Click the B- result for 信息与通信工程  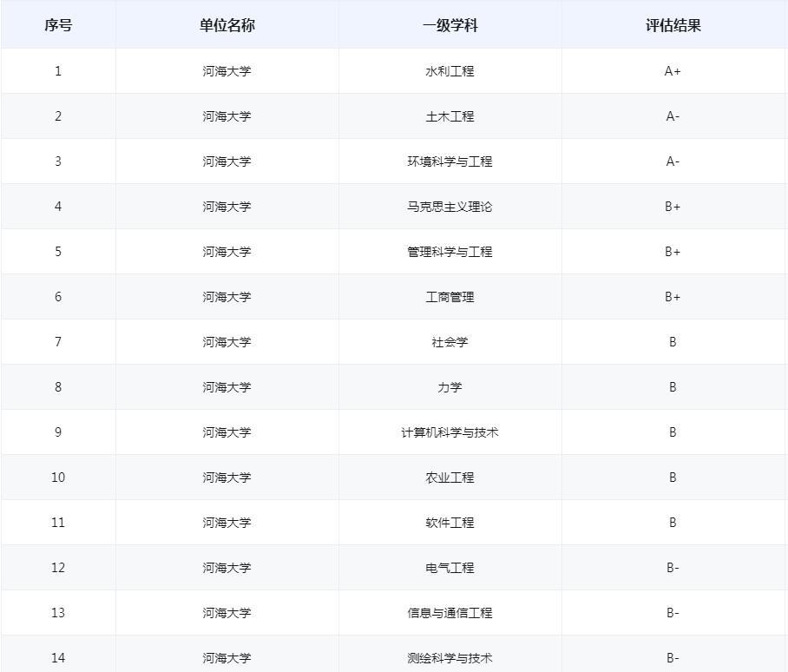[673, 613]
